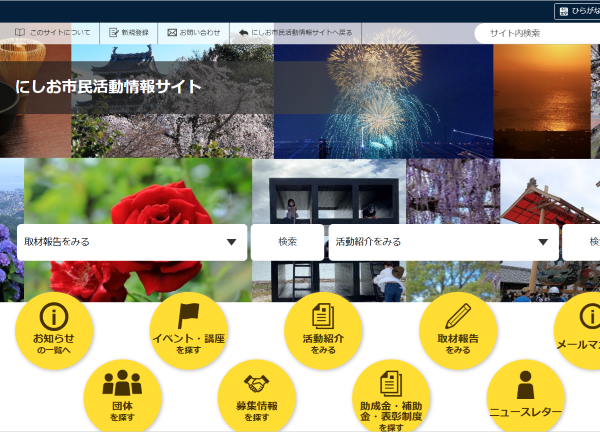Open the 新規登録 menu item
This screenshot has width=600, height=432.
(x=129, y=33)
